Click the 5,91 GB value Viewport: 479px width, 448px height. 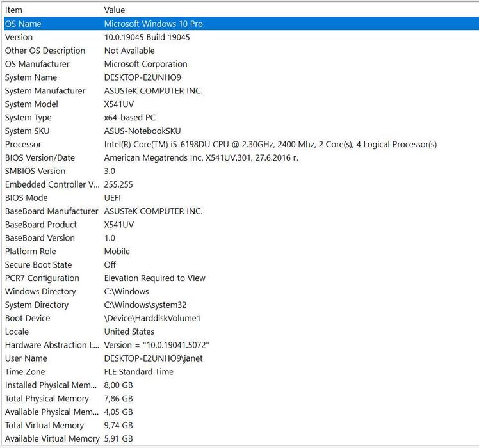point(118,439)
